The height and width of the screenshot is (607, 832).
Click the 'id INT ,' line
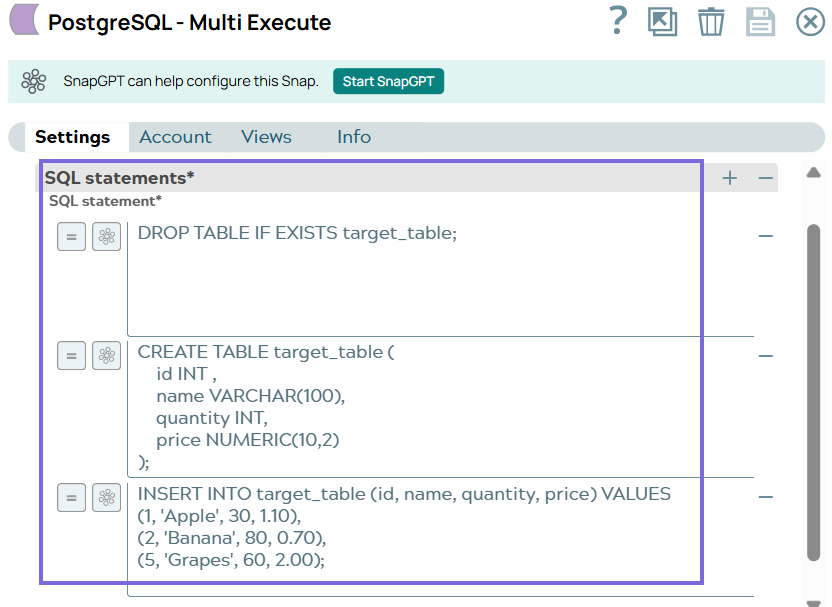pyautogui.click(x=186, y=374)
